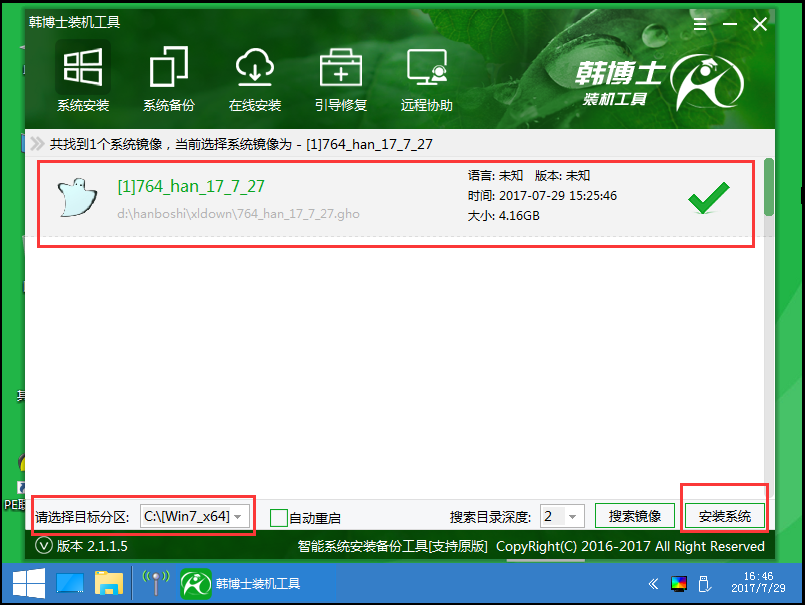Click the ghost image file icon
This screenshot has width=805, height=605.
click(77, 198)
